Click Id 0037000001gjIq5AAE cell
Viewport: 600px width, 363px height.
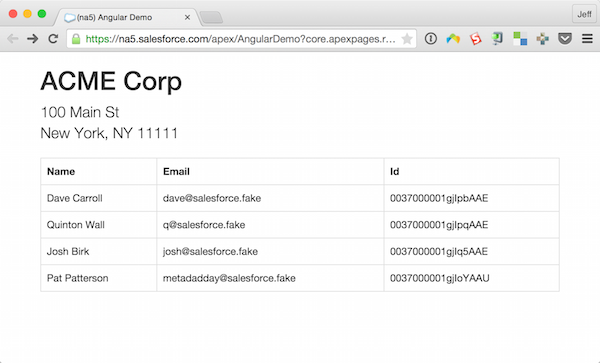(471, 251)
